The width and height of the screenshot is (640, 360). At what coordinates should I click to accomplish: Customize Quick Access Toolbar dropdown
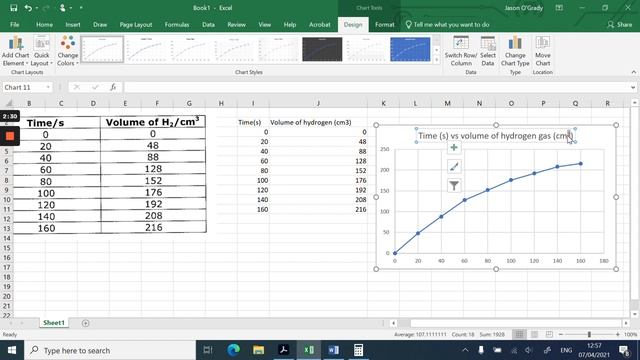81,8
